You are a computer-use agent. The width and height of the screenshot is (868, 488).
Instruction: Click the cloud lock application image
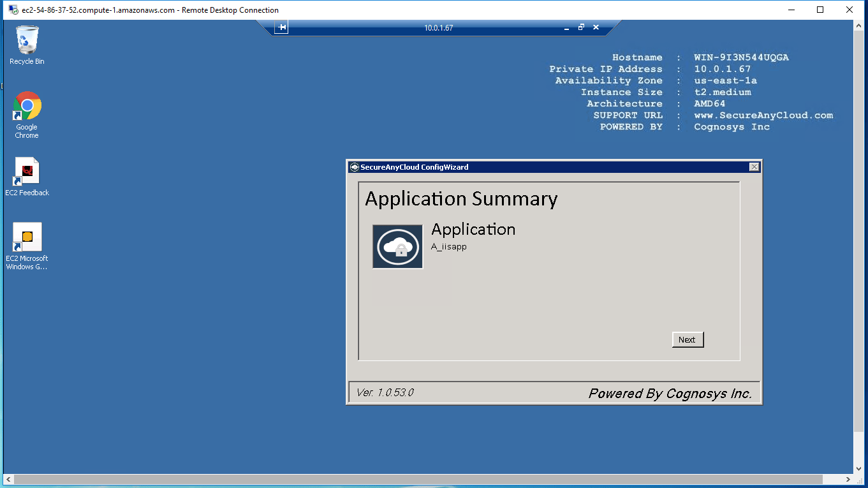pyautogui.click(x=397, y=246)
